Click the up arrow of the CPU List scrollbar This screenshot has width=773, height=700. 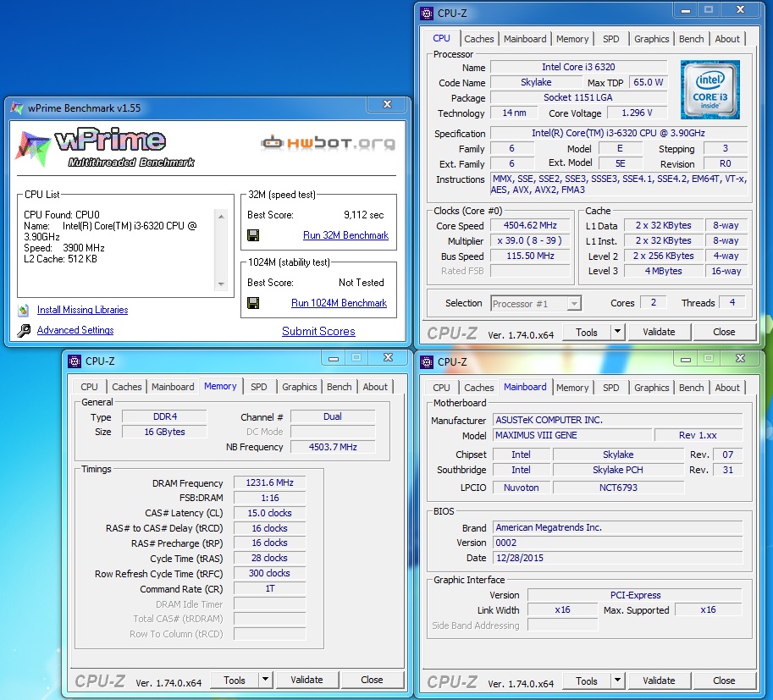point(221,217)
